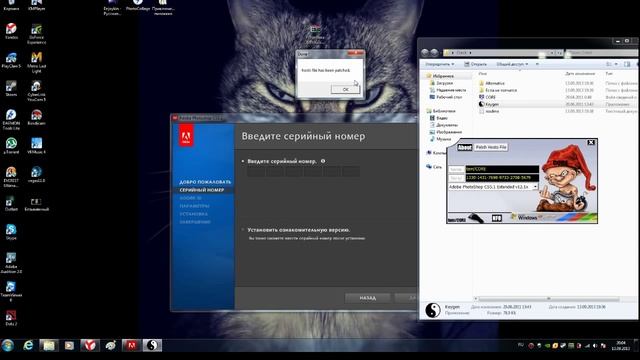The image size is (640, 360).
Task: Click the Explorer address bar
Action: (x=503, y=53)
